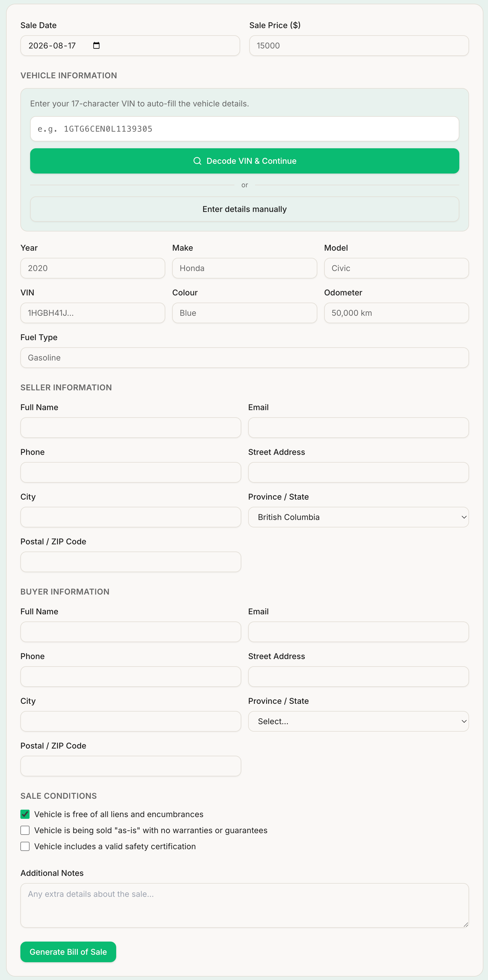Click the 'Enter your 17-character VIN' hint text
Viewport: 488px width, 980px height.
tap(140, 104)
